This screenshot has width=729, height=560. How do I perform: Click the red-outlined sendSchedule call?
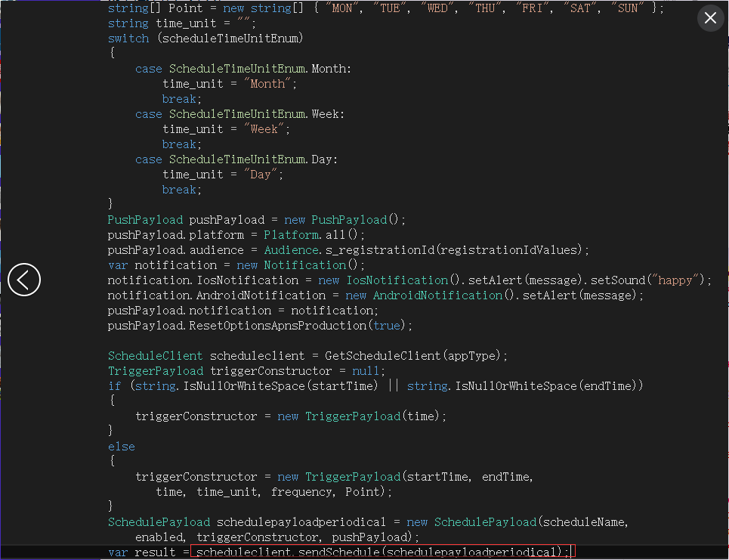pyautogui.click(x=382, y=552)
